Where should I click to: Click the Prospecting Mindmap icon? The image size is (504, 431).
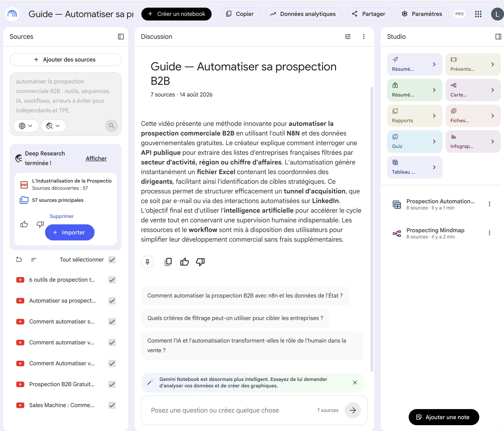click(x=397, y=233)
